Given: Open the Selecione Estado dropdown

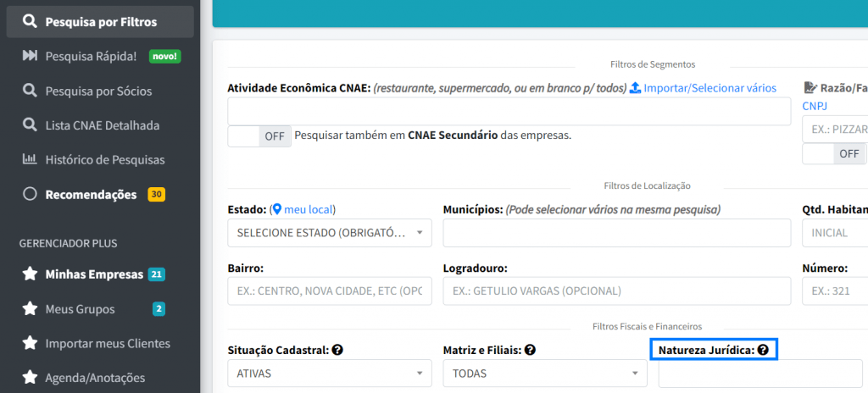Looking at the screenshot, I should [x=330, y=233].
